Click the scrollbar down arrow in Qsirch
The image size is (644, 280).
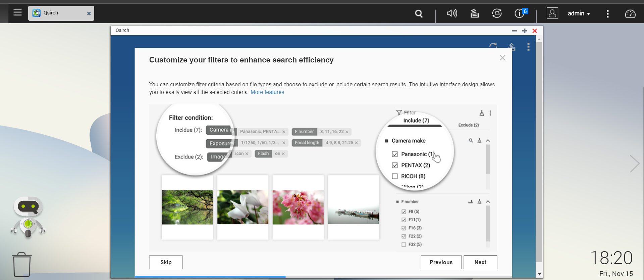pos(539,274)
